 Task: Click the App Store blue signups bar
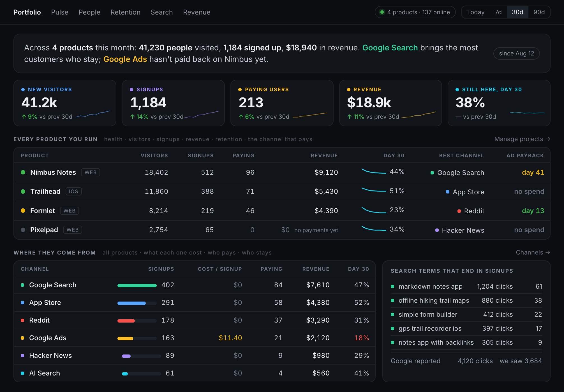(131, 303)
